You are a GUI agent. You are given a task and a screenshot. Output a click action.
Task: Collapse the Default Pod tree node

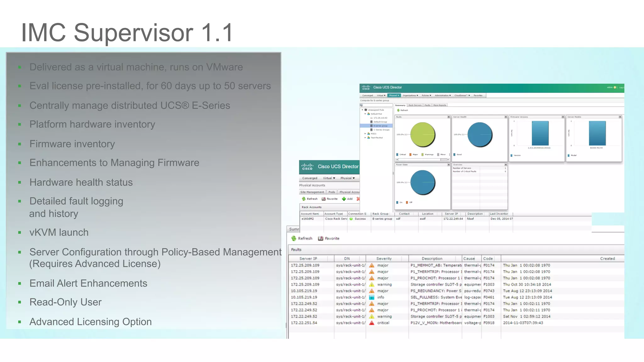pos(365,114)
